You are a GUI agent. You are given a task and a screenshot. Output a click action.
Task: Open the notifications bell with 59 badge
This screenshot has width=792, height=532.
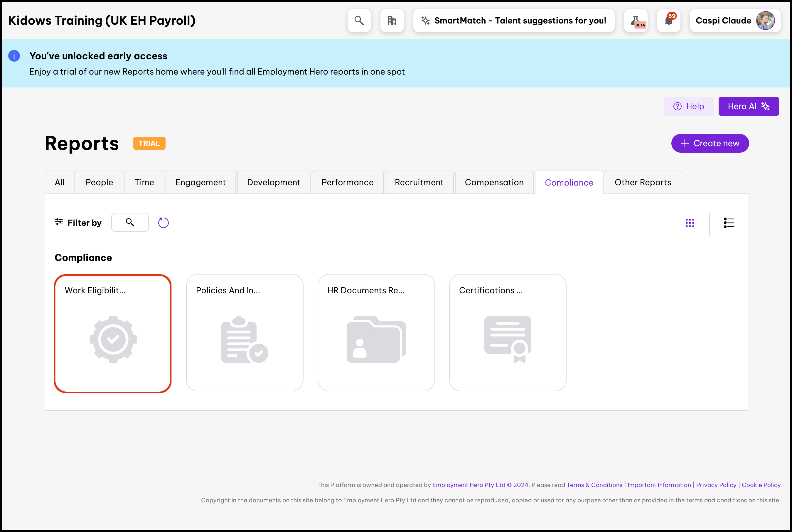click(668, 21)
